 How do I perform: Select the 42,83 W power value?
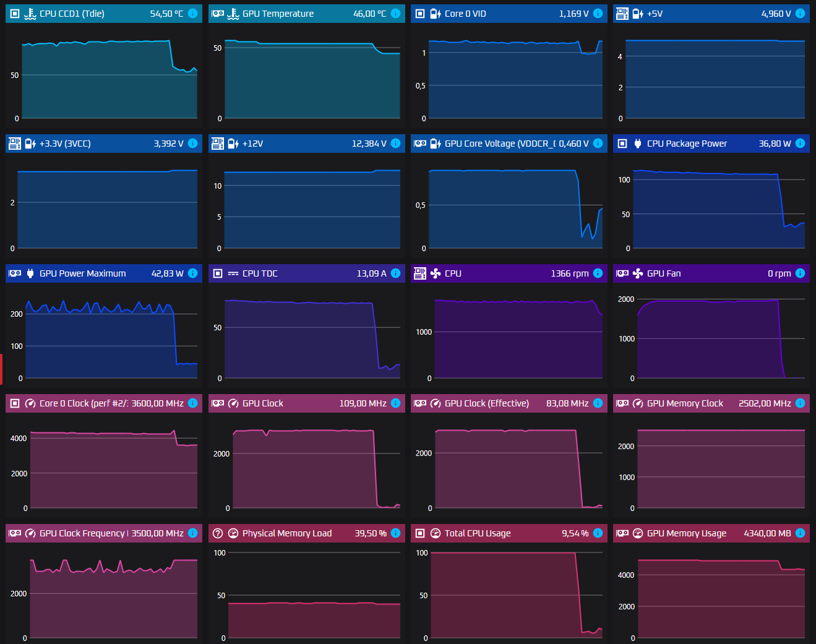point(168,273)
